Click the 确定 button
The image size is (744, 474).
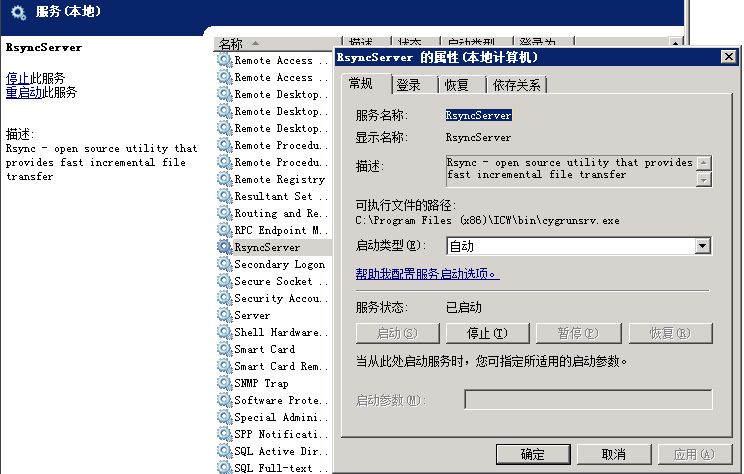pyautogui.click(x=533, y=455)
